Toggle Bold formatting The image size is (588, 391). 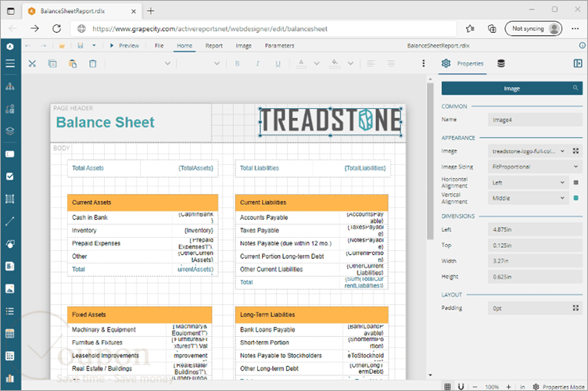[x=238, y=63]
